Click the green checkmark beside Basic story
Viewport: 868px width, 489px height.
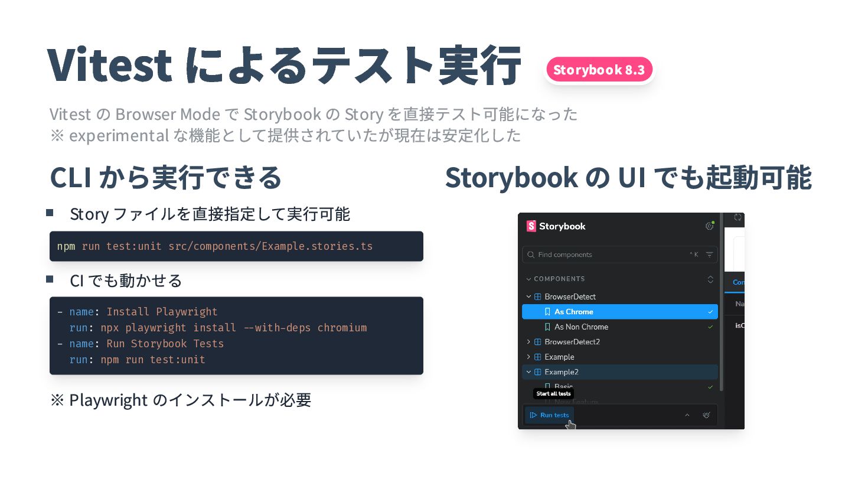(x=710, y=387)
